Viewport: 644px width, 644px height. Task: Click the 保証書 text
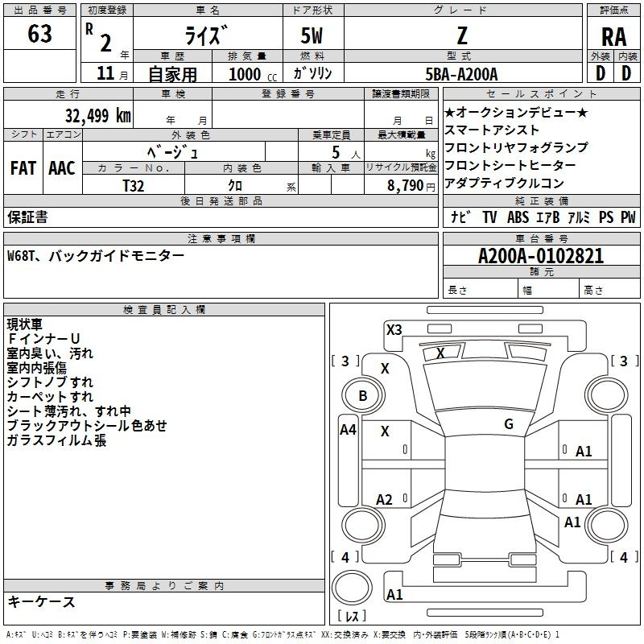[x=27, y=217]
